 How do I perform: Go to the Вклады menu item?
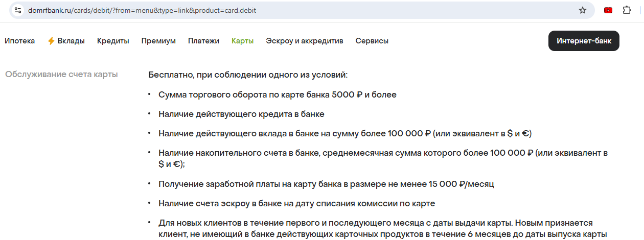pos(71,41)
